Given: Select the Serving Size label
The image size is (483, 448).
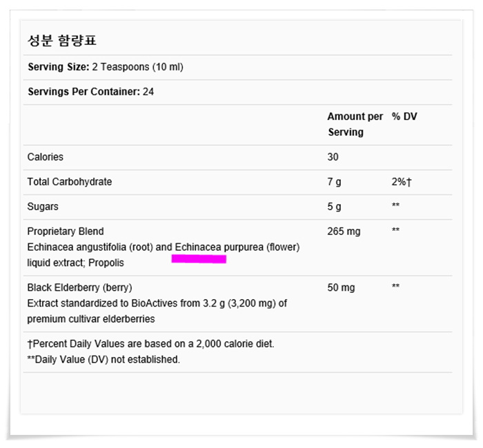Looking at the screenshot, I should pyautogui.click(x=59, y=67).
